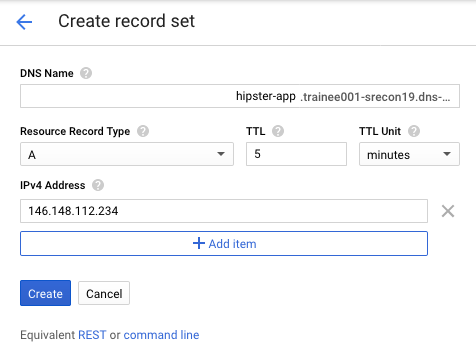The height and width of the screenshot is (360, 476).
Task: Open the TTL Unit help icon
Action: point(414,131)
